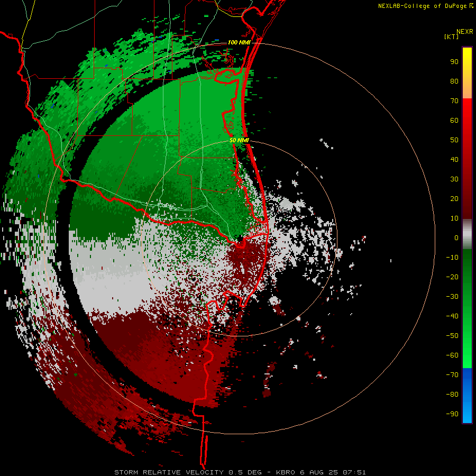476x476 pixels.
Task: Click the -80 value on the velocity scale
Action: click(452, 395)
